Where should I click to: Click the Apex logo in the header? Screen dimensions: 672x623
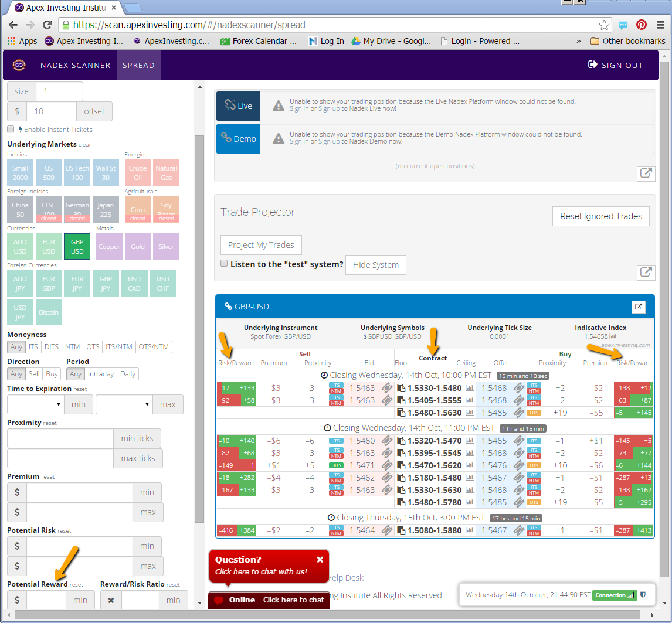pos(19,64)
